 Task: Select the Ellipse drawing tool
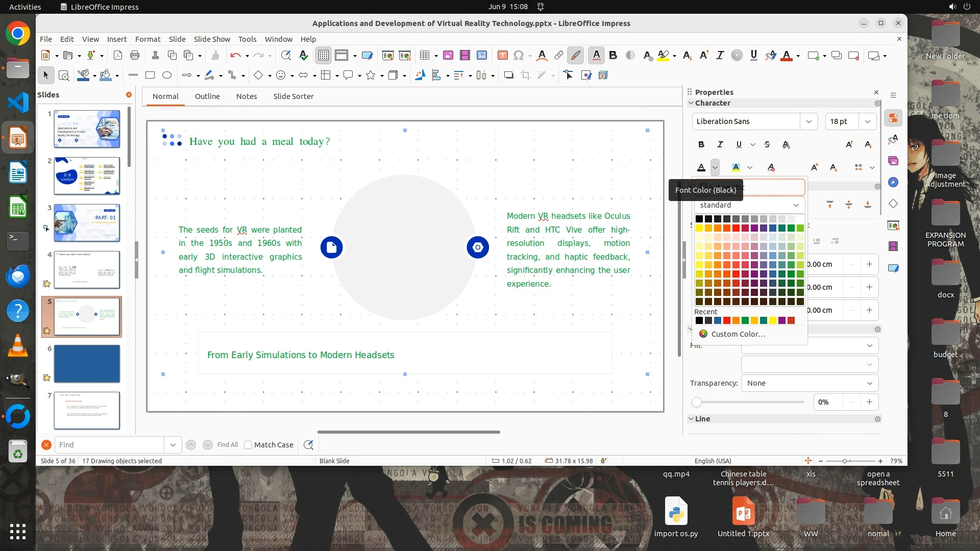click(x=167, y=76)
